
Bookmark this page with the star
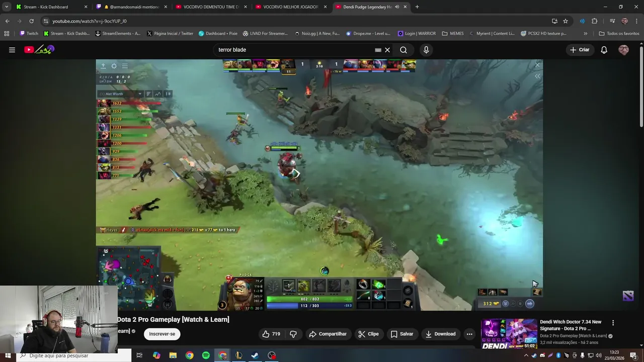point(566,21)
